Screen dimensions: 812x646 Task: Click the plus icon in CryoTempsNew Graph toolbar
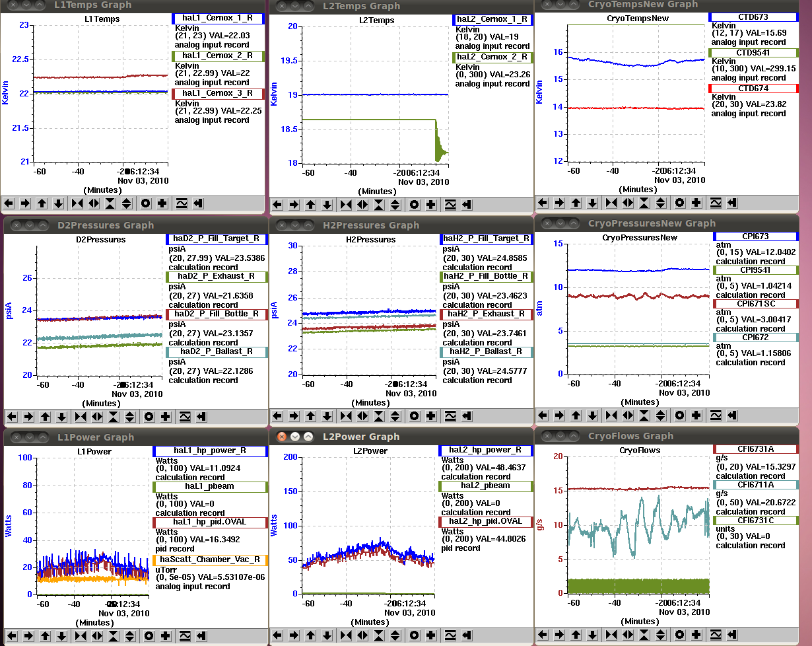click(696, 203)
